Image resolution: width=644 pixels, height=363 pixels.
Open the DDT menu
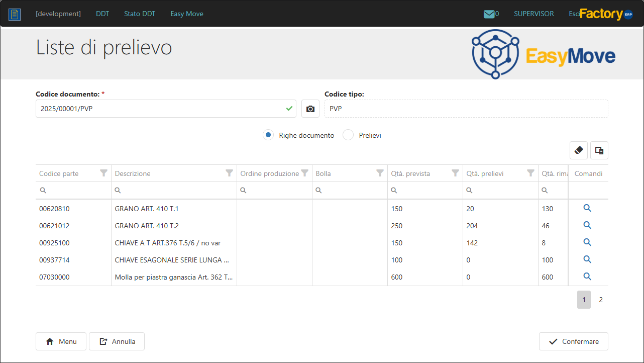tap(102, 14)
